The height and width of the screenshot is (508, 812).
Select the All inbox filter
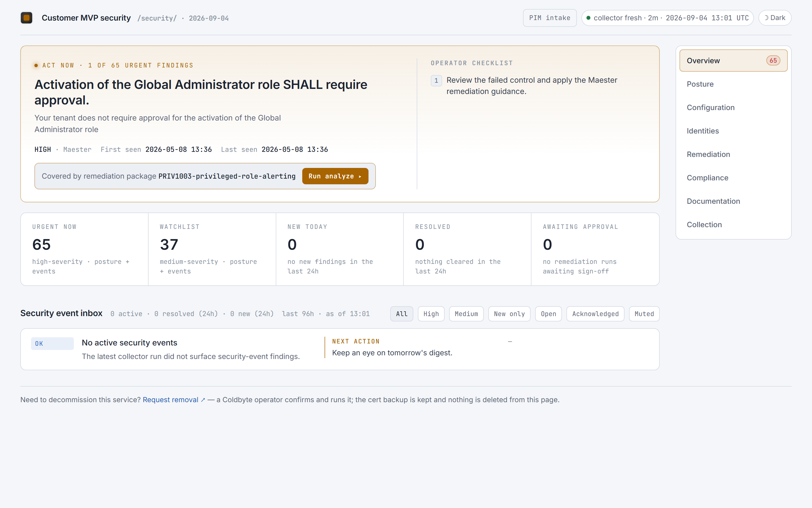[x=402, y=314]
